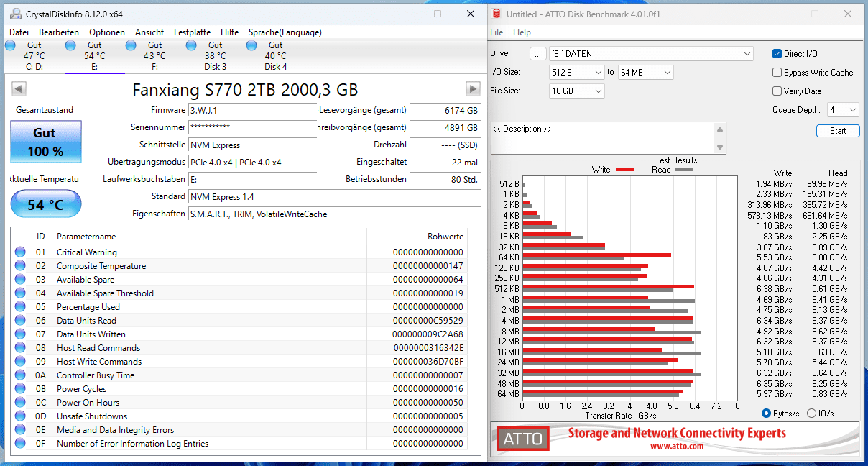Click the Übertragungsmodus field PCIe 4.0 x4
The height and width of the screenshot is (466, 868).
(x=252, y=162)
